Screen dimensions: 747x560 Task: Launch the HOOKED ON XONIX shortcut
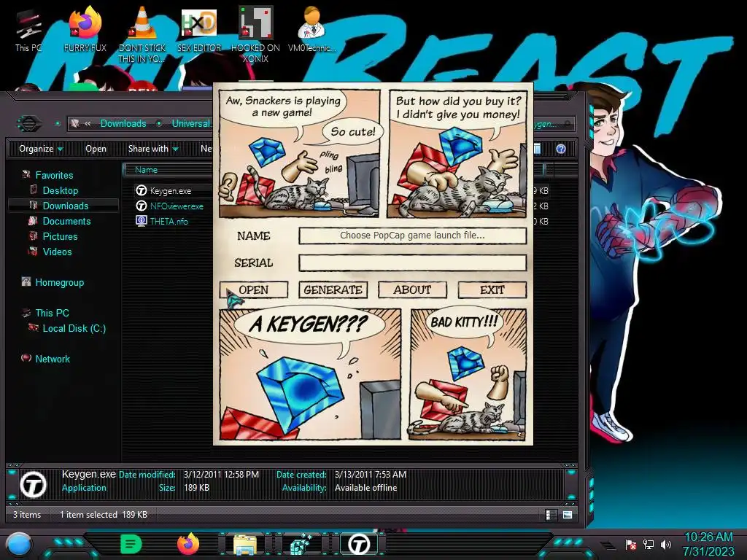point(255,34)
